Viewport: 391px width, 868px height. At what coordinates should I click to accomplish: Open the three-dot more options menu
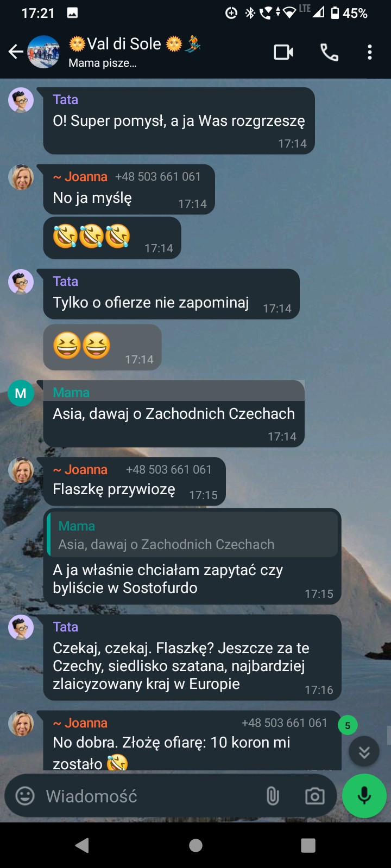pos(370,52)
